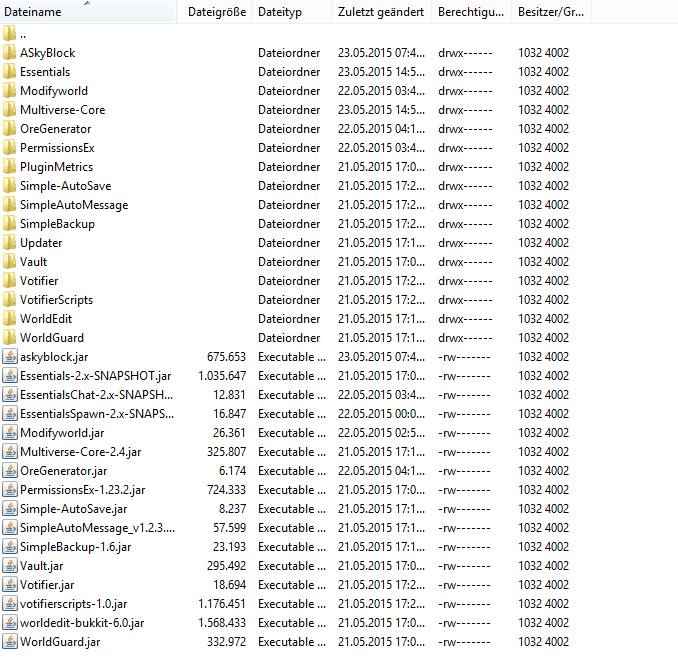Screen dimensions: 678x660
Task: Click the Multiverse-Core folder icon
Action: (10, 110)
